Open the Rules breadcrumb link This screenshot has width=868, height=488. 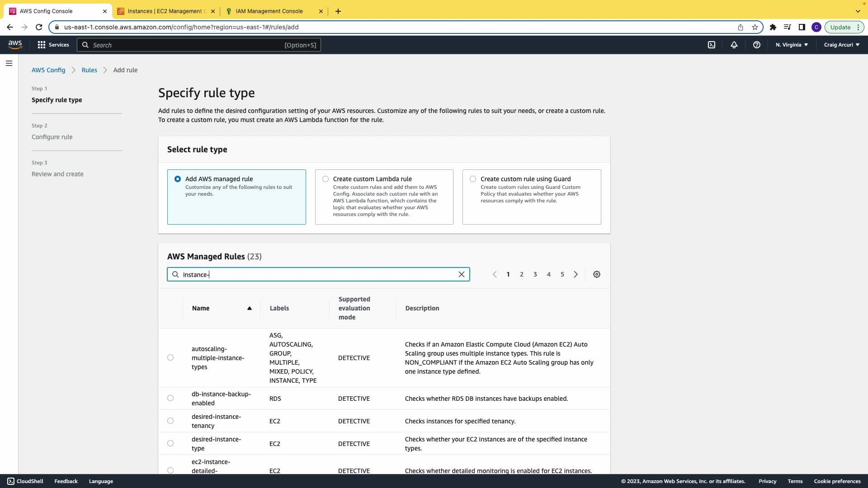(x=89, y=70)
